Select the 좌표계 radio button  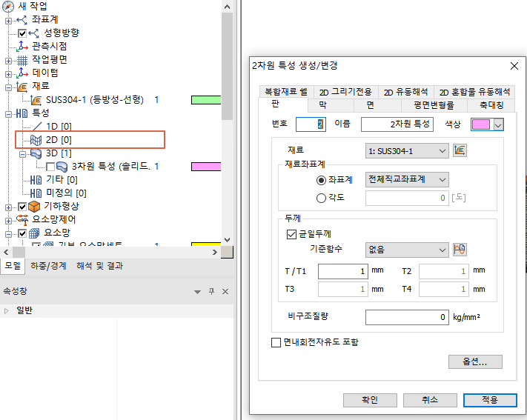[321, 180]
